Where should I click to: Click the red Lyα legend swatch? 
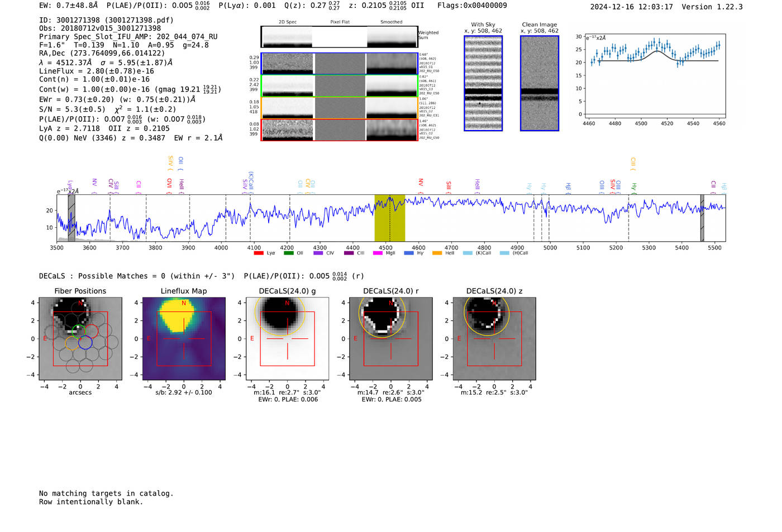[259, 253]
